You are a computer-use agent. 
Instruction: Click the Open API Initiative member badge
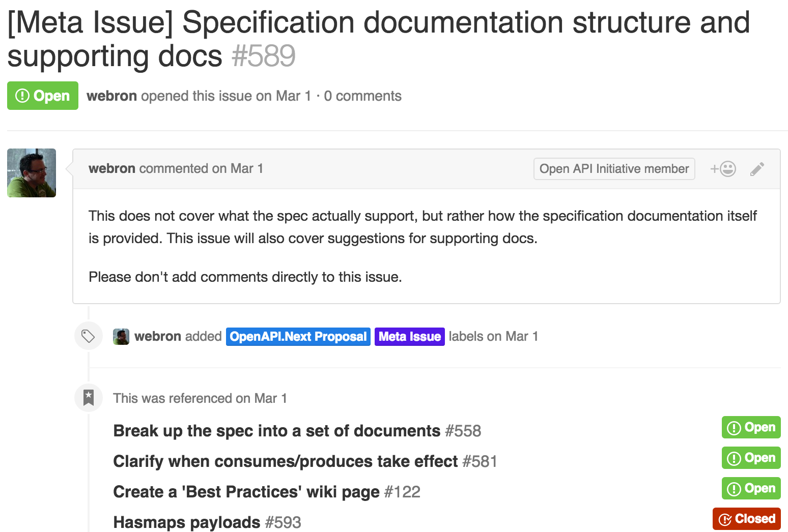tap(613, 168)
